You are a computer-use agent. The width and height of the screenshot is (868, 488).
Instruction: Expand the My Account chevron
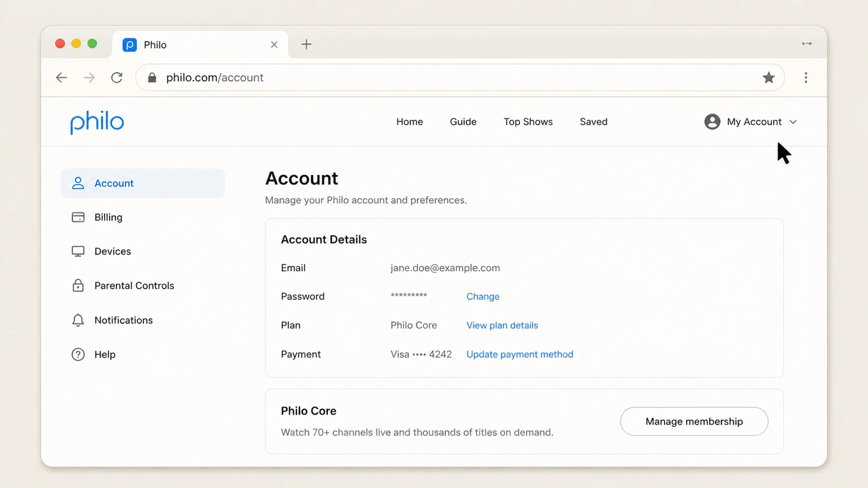[793, 122]
